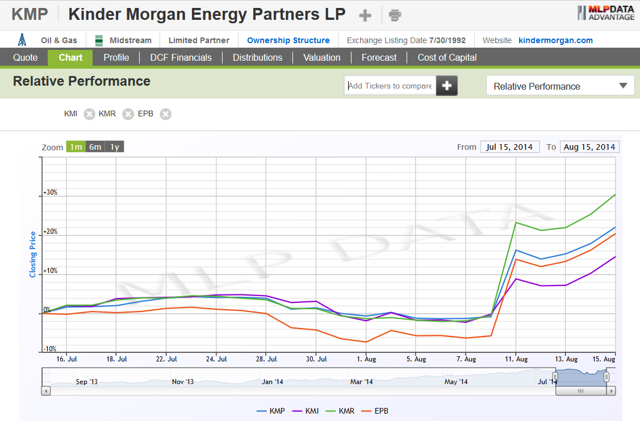Edit the From date field Jul 15, 2014
The height and width of the screenshot is (421, 640).
[510, 147]
